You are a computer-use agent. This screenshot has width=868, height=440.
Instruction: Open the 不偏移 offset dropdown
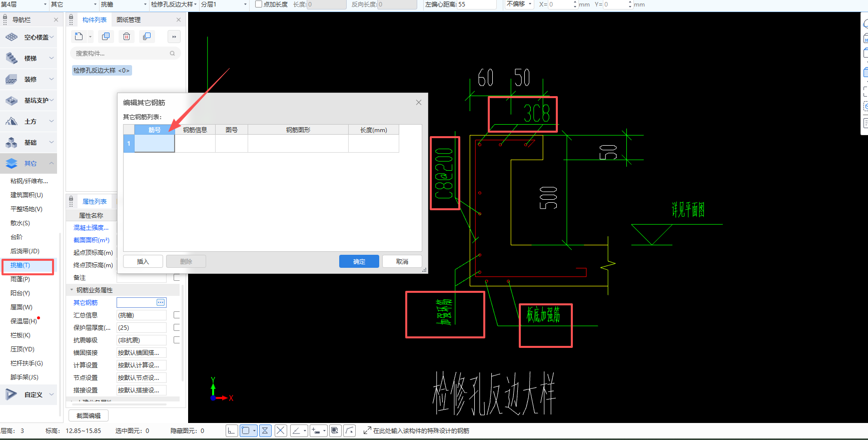point(519,4)
